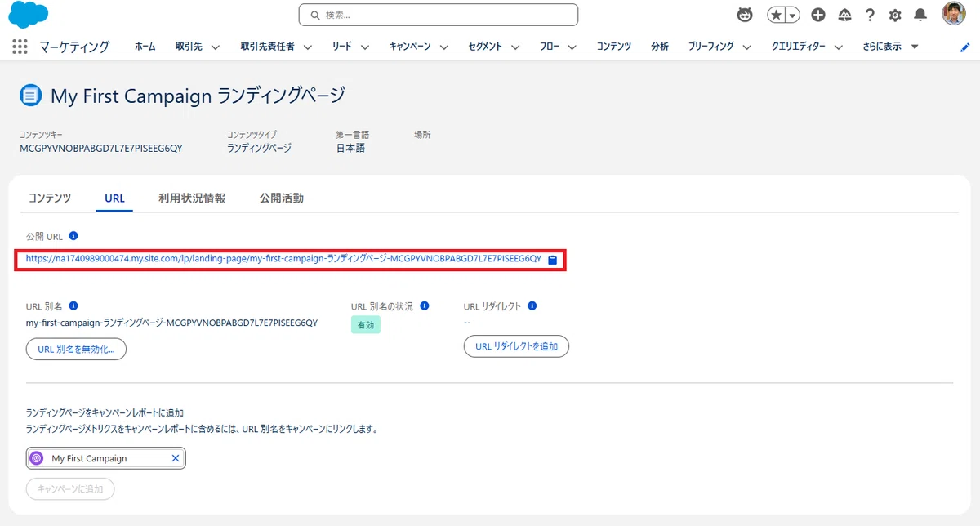Expand the リード dropdown chevron
This screenshot has height=526, width=980.
365,47
